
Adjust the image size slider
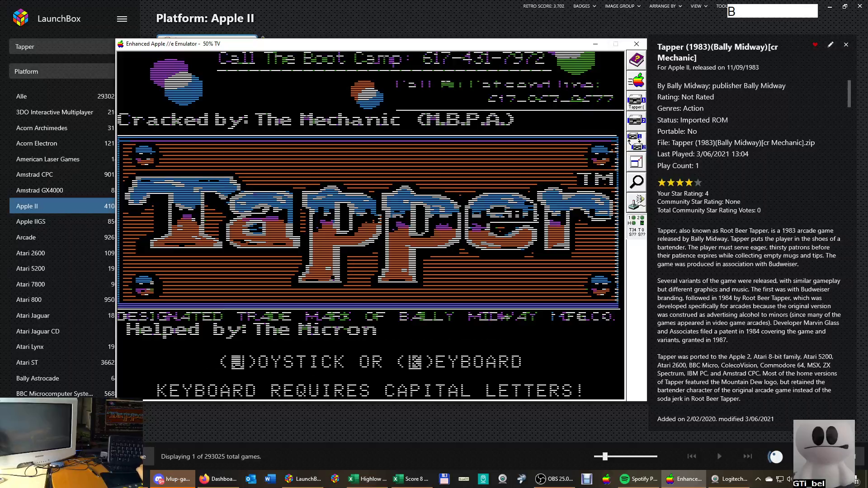pos(605,456)
